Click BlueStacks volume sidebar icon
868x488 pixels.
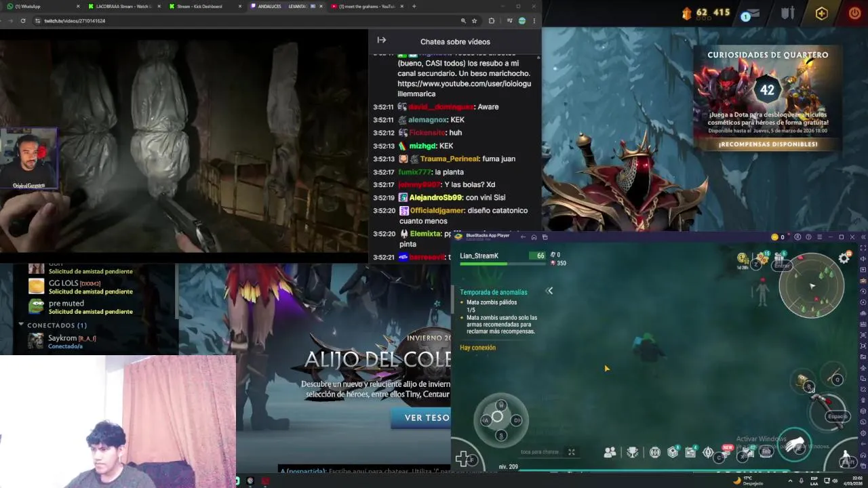pos(863,259)
